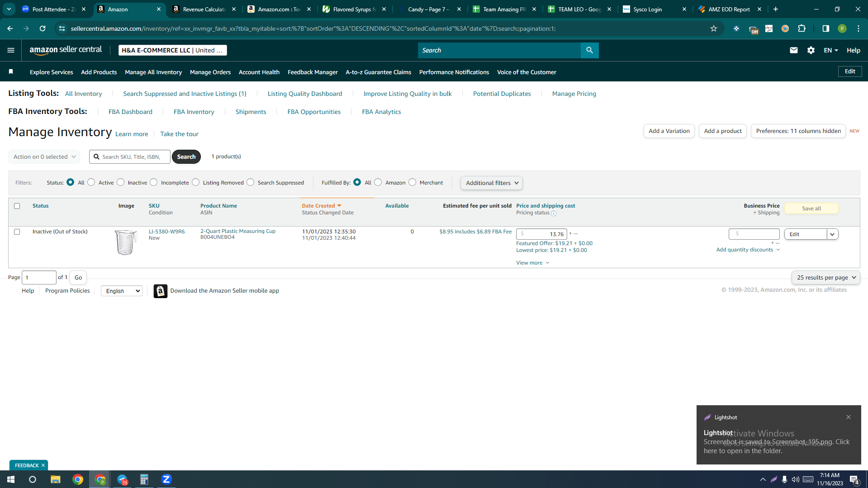Select the Inactive status filter
868x488 pixels.
120,182
